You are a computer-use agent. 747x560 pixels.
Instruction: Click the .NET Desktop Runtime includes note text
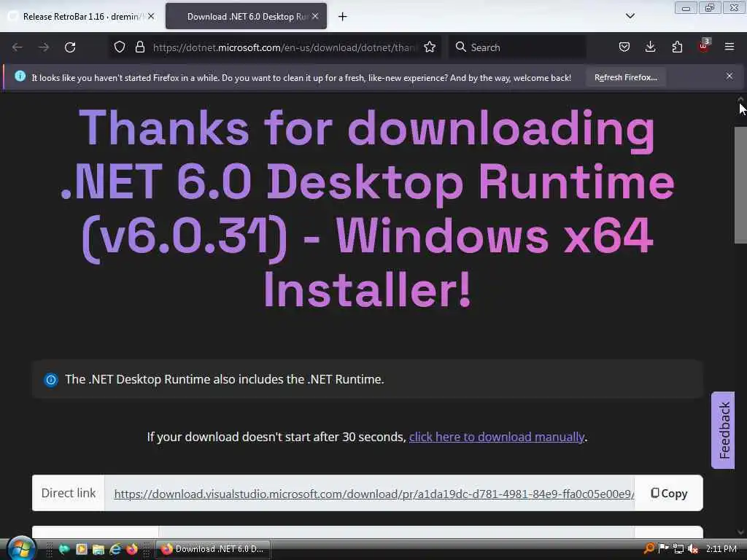[x=225, y=379]
